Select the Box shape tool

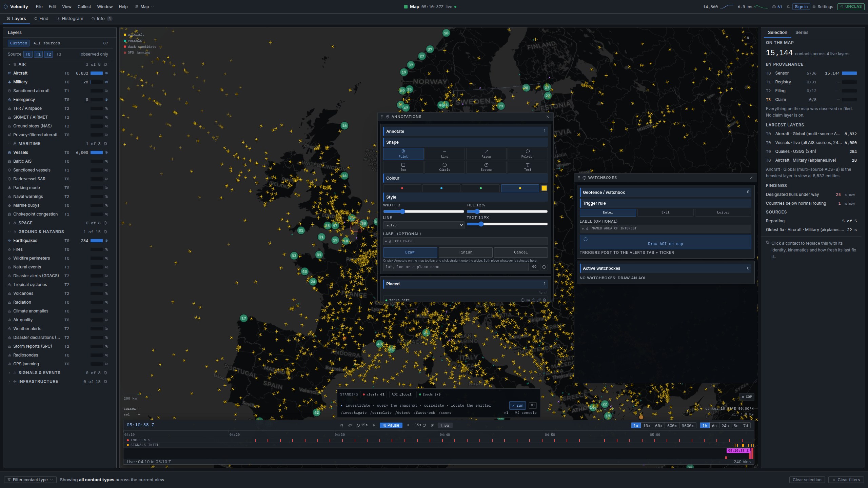[403, 167]
